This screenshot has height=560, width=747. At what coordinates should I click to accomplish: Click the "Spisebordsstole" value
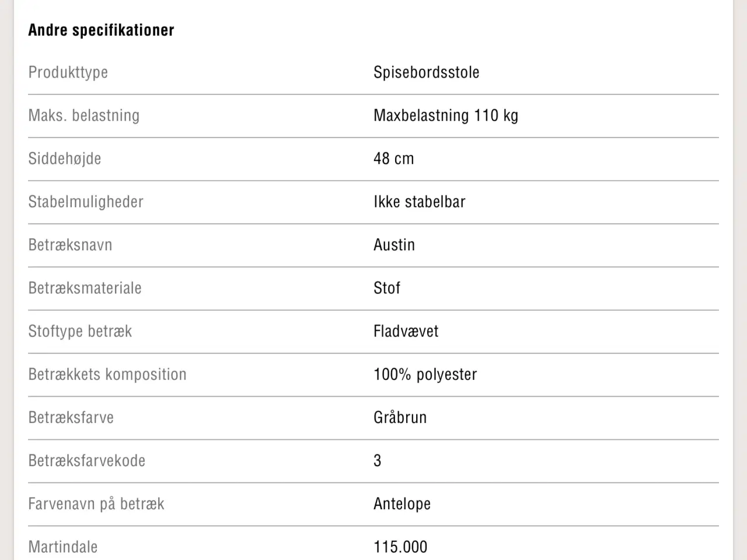(426, 72)
